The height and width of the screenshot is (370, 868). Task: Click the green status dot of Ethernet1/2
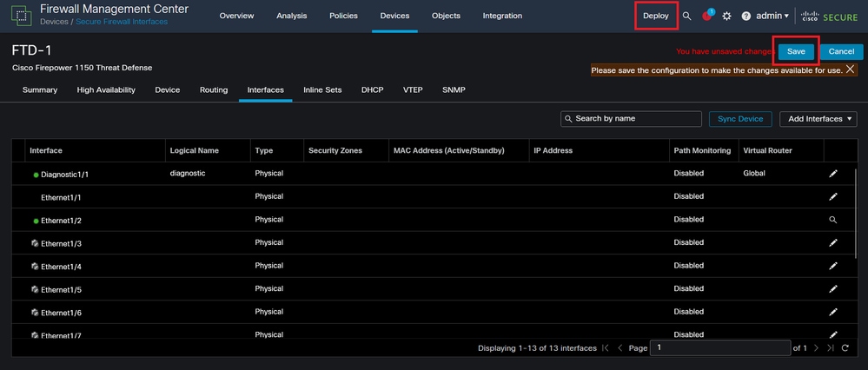click(x=36, y=221)
